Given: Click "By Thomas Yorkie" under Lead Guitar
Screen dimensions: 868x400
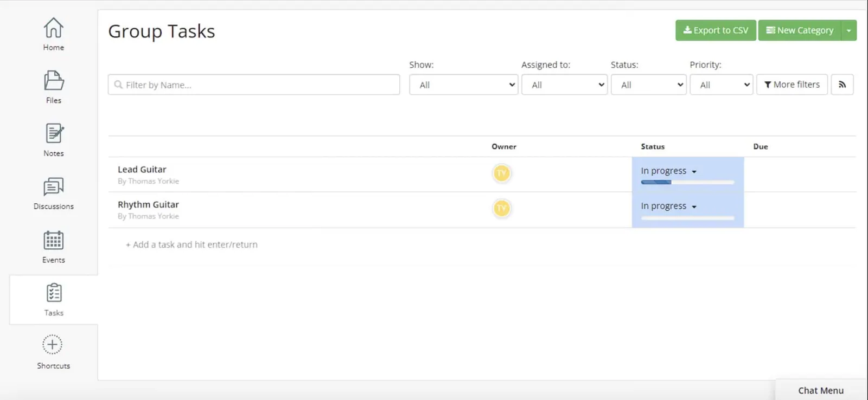Looking at the screenshot, I should [x=148, y=181].
